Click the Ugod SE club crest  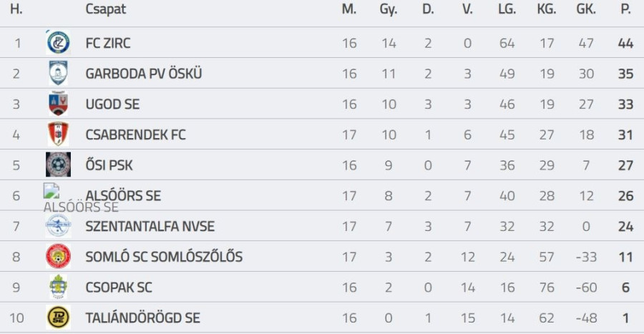[x=58, y=104]
